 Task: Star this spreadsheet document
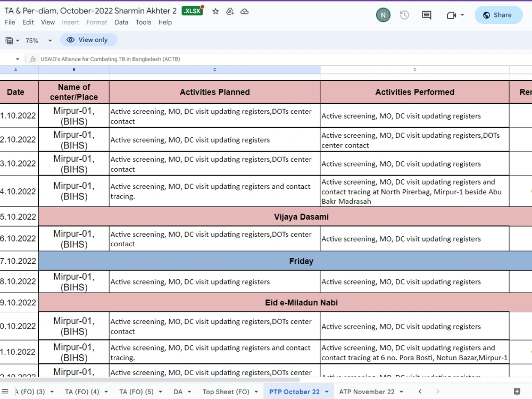(x=215, y=12)
